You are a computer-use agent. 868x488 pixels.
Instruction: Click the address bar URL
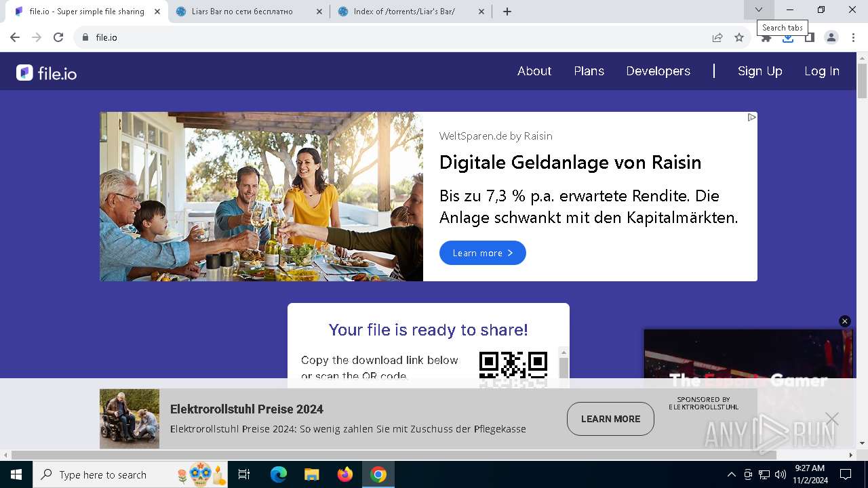tap(106, 37)
